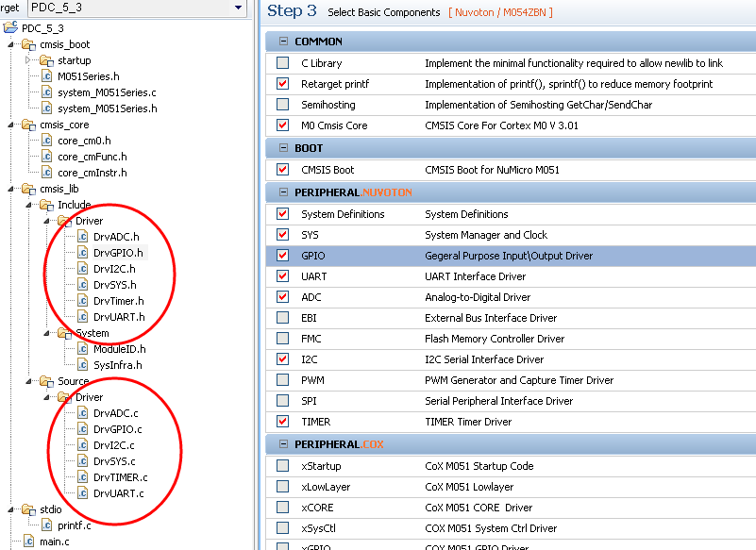This screenshot has width=756, height=550.
Task: Enable the EBI checkbox
Action: 283,318
